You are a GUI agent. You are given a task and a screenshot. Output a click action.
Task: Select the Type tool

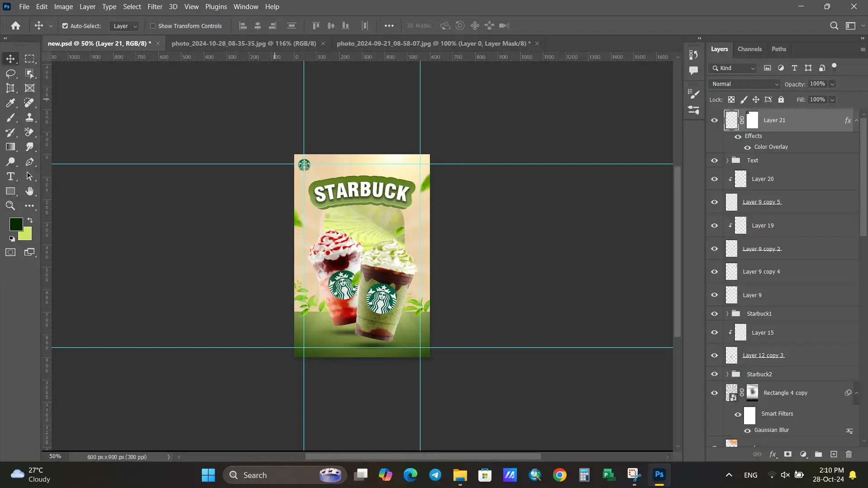tap(10, 176)
